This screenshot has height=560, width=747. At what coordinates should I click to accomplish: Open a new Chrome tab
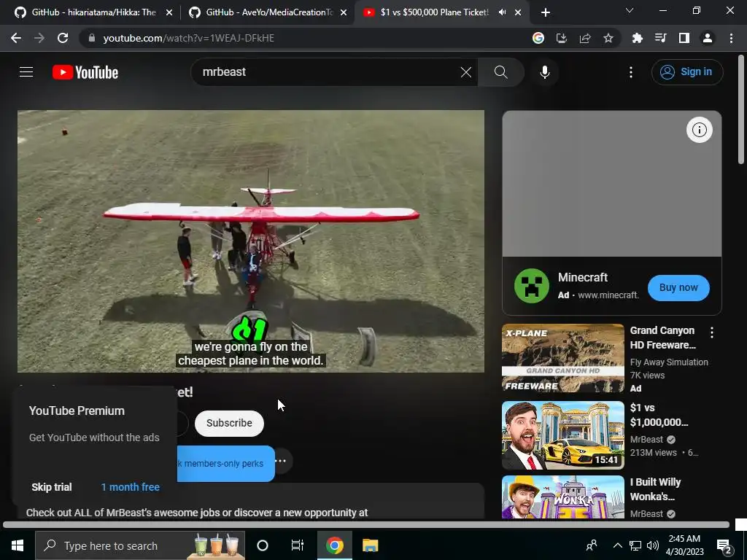(x=546, y=13)
